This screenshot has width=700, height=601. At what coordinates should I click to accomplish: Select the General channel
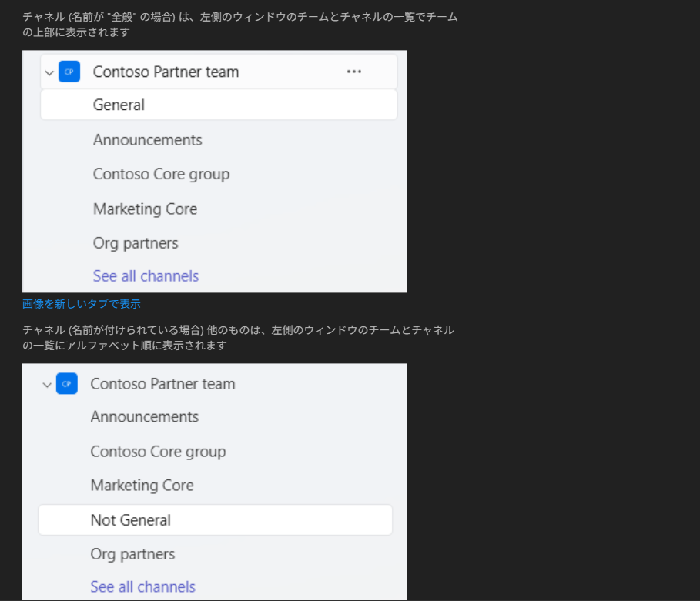click(x=219, y=105)
